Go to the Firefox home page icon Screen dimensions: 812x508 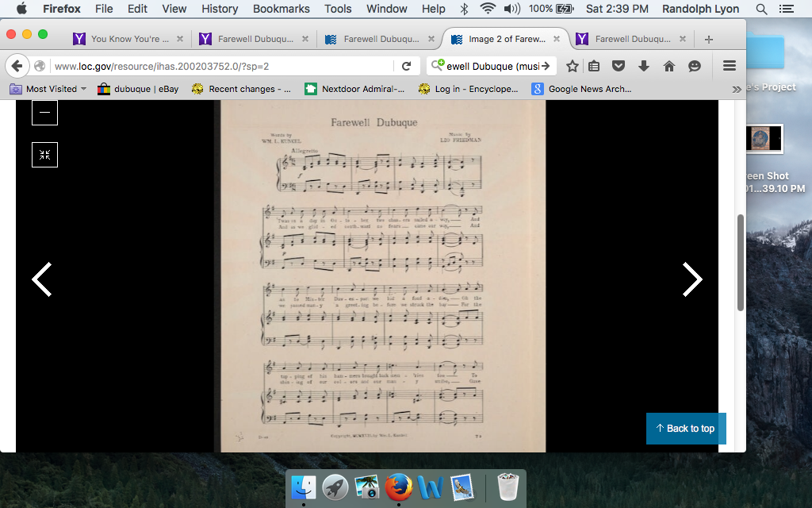[x=669, y=67]
